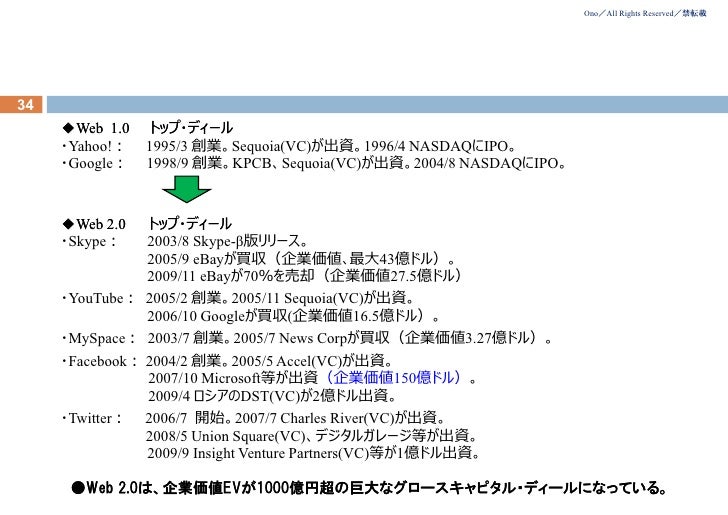728x515 pixels.
Task: Click the 'Google:' label
Action: click(x=93, y=163)
